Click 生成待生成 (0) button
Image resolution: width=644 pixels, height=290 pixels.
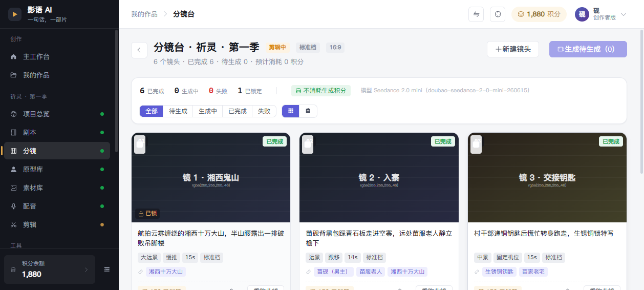[x=588, y=49]
